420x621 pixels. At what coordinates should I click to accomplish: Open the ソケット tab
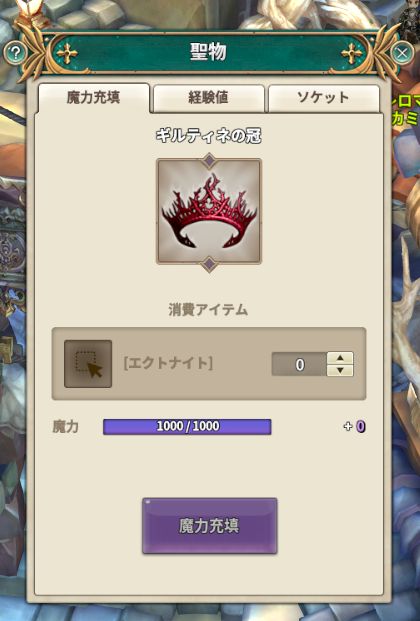click(x=323, y=97)
